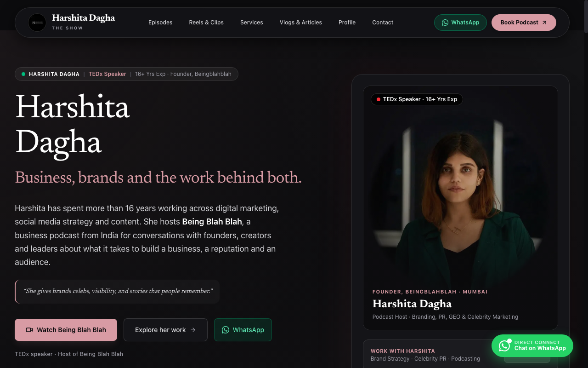The image size is (588, 368).
Task: Click 16+ Yrs Exp · Founder, Beingblahblah text
Action: [x=183, y=74]
